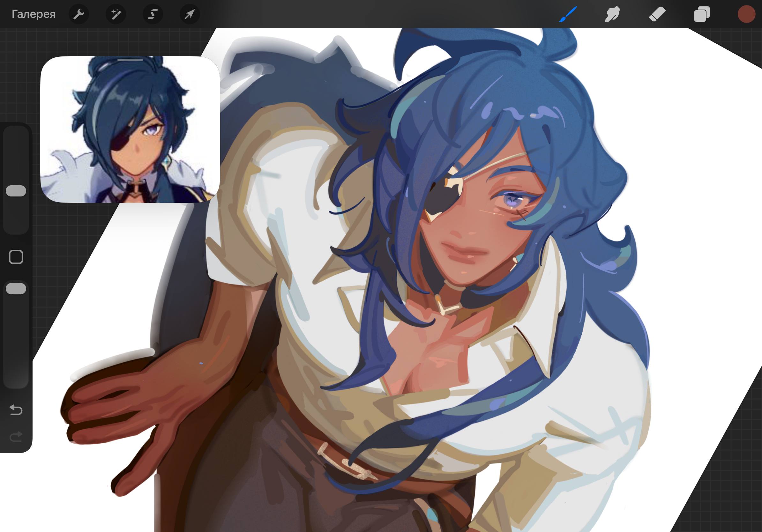Undo the last stroke
Screen dimensions: 762x532
click(16, 410)
